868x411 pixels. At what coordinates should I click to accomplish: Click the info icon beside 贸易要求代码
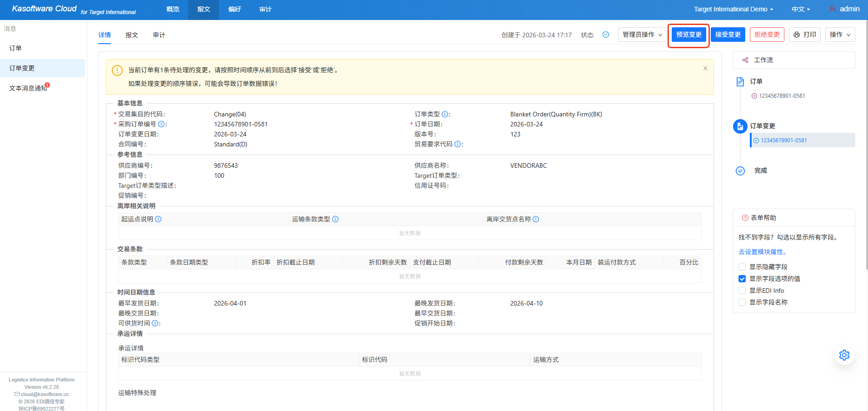tap(458, 144)
